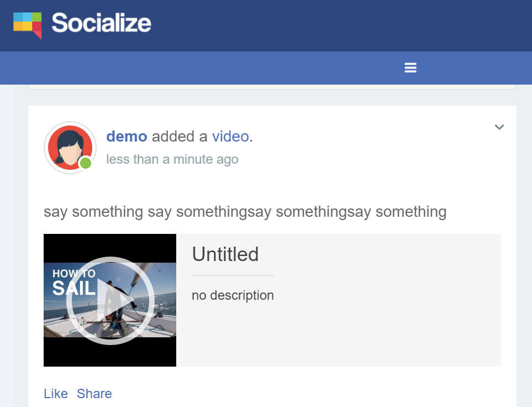Open the hamburger navigation menu

click(x=410, y=68)
